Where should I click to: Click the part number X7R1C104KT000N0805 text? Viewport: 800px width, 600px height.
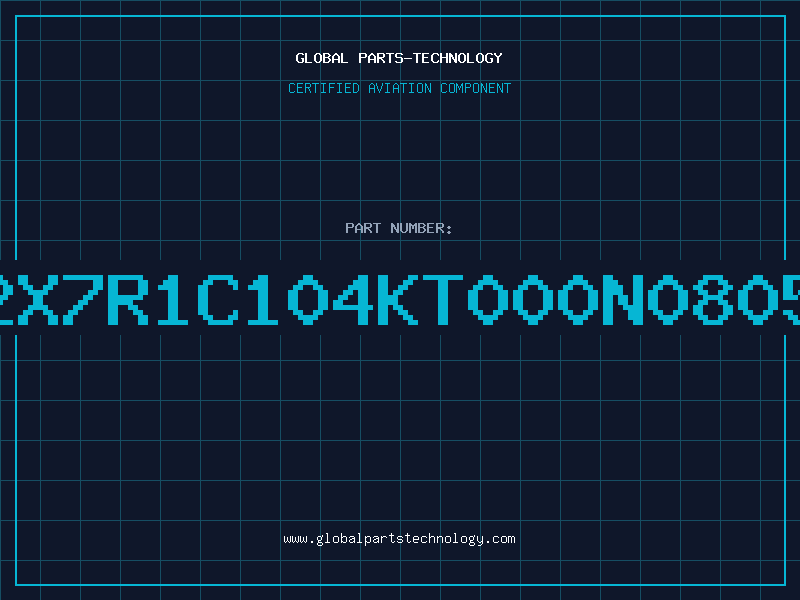coord(400,299)
